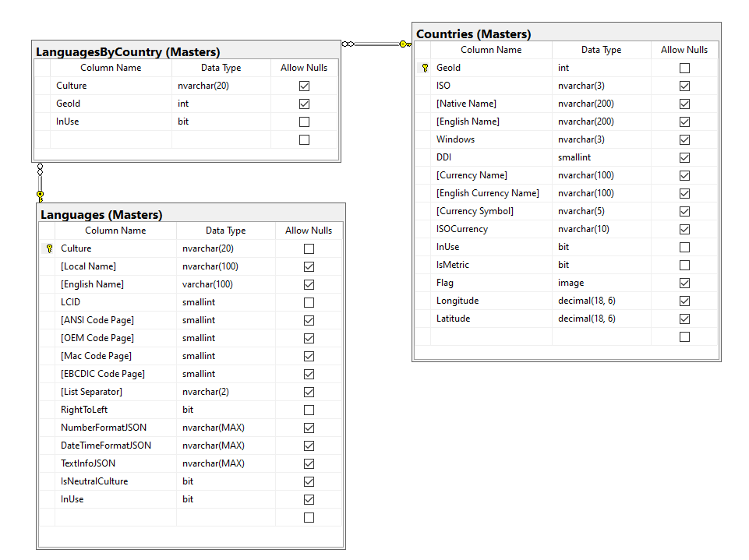749x560 pixels.
Task: Click the infinity endpoint right of LanguagesByCountry table
Action: point(348,44)
